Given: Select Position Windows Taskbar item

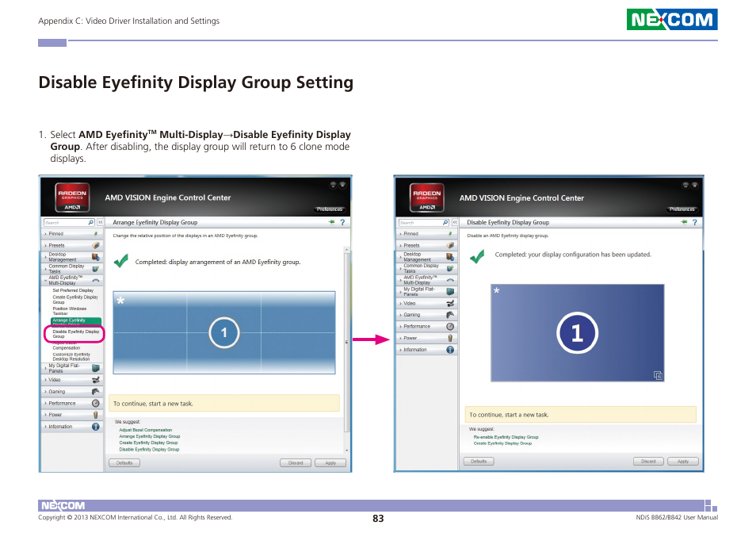Looking at the screenshot, I should pos(70,311).
